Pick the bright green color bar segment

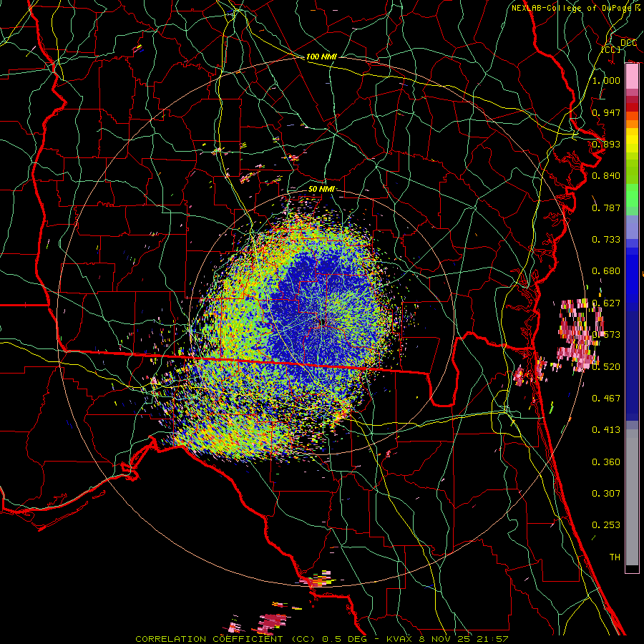point(632,195)
